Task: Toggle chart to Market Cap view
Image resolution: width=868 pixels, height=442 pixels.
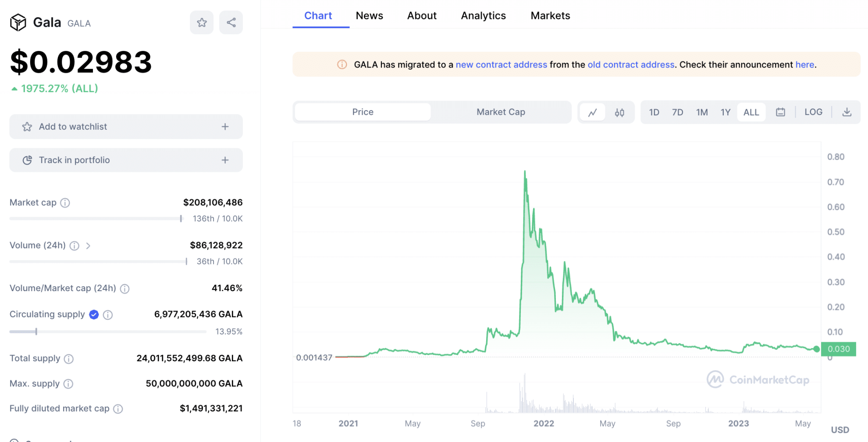Action: 501,112
